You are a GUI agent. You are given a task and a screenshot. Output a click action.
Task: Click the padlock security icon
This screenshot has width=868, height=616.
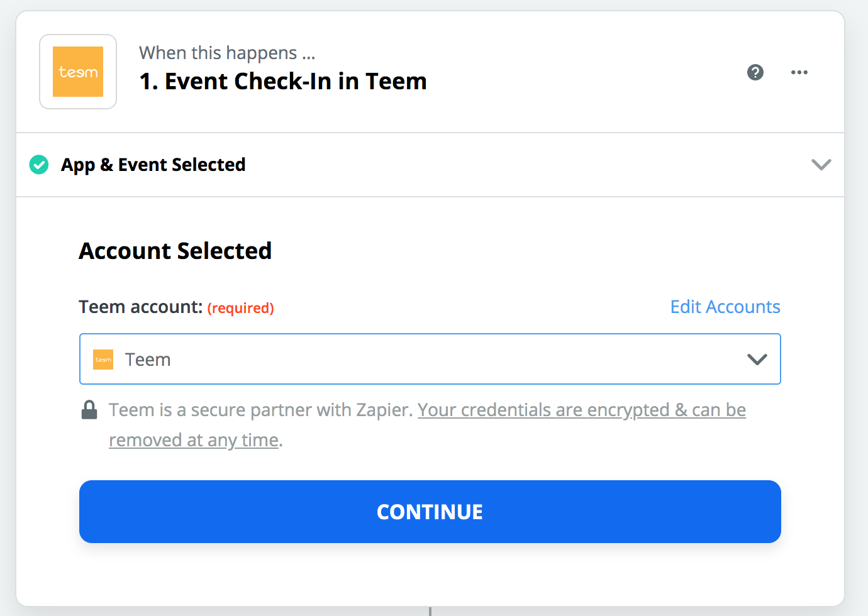[90, 410]
